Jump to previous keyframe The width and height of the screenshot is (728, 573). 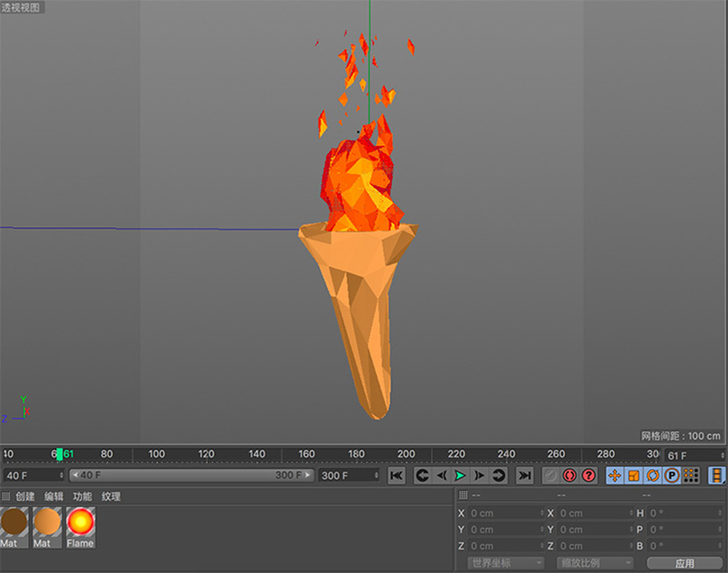click(422, 476)
